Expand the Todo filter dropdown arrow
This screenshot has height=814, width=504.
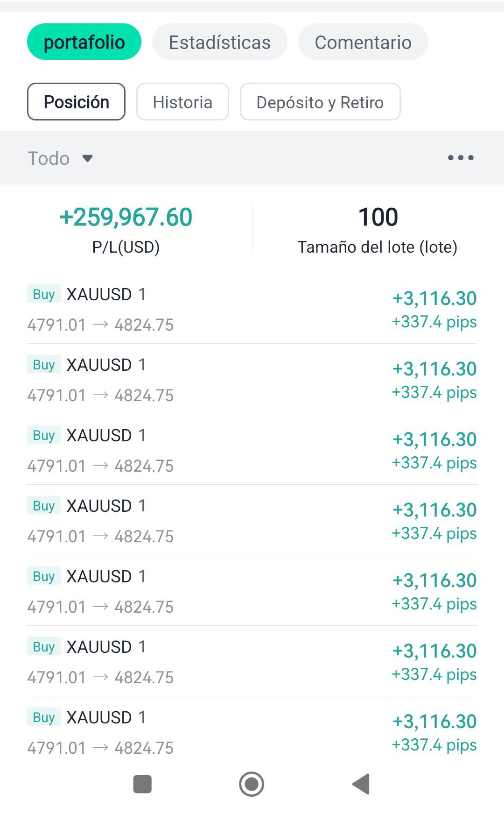click(87, 158)
